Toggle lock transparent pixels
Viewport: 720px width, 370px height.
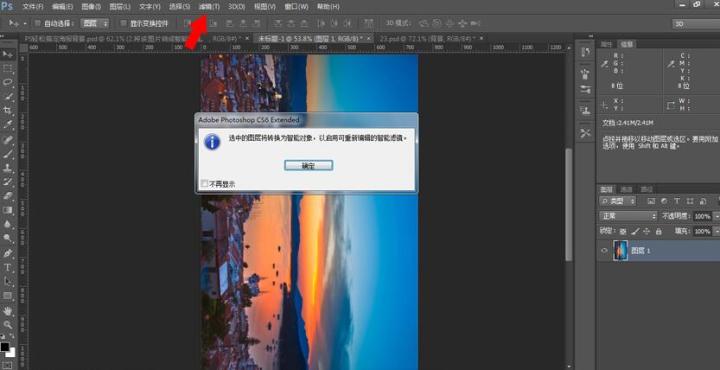(x=623, y=231)
